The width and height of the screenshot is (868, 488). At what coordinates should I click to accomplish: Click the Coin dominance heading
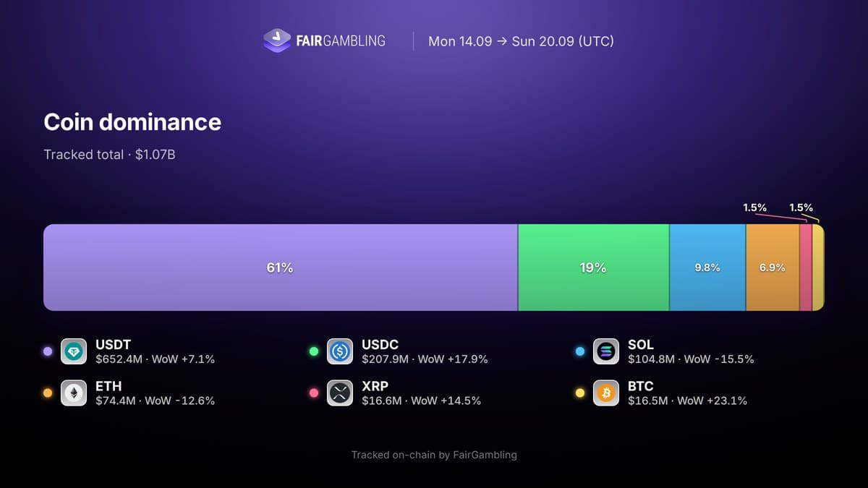(x=132, y=122)
